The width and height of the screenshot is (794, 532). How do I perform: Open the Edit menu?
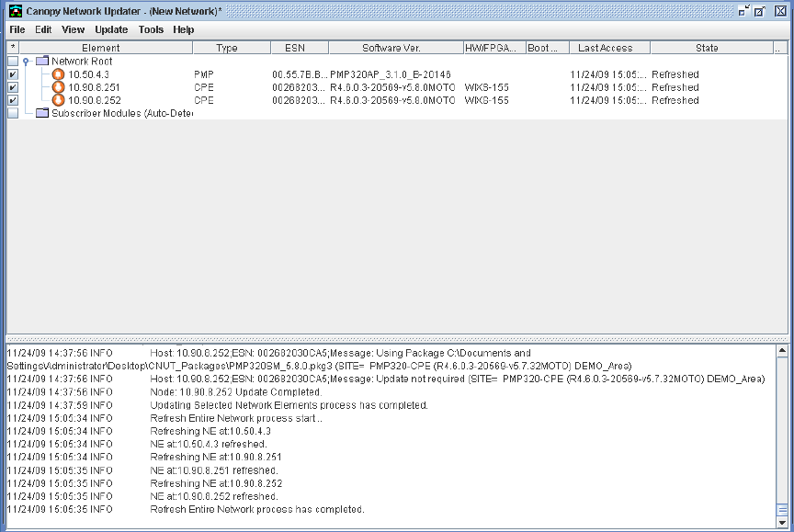point(43,29)
